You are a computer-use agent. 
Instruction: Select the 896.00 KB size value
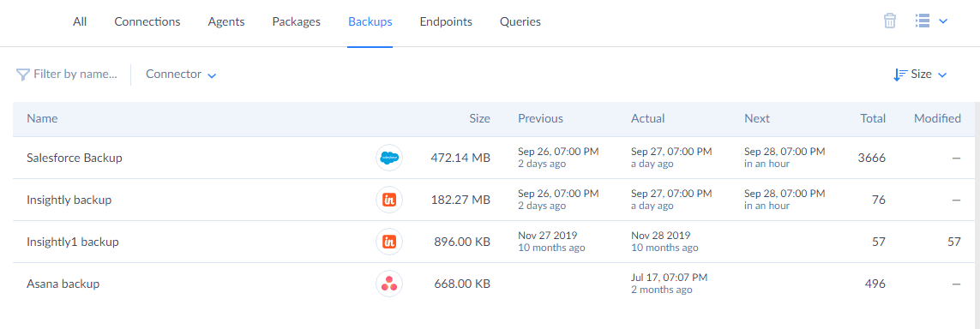462,242
